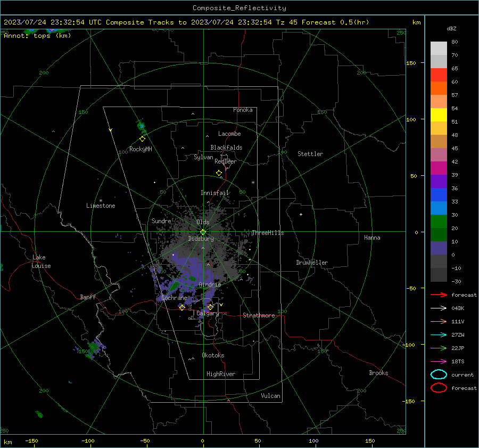479x448 pixels.
Task: Click the red forecast arrow in legend
Action: click(x=439, y=295)
